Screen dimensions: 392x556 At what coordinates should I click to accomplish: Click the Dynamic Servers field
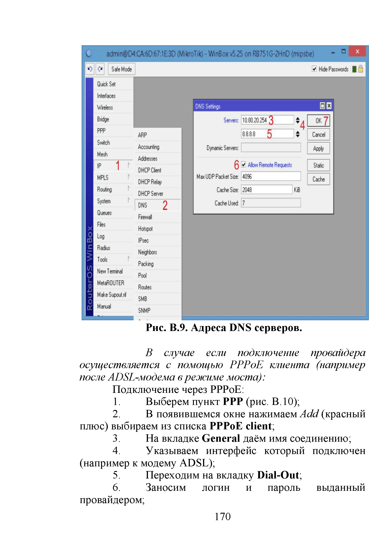point(271,148)
